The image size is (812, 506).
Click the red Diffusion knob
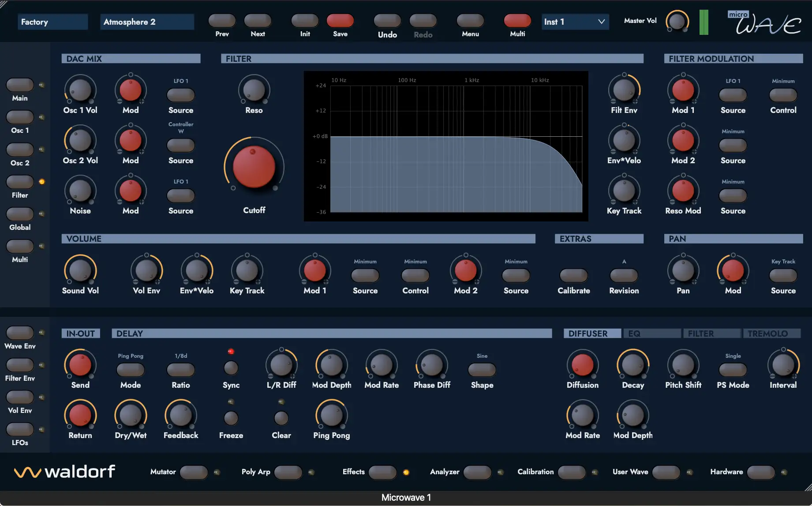coord(583,365)
